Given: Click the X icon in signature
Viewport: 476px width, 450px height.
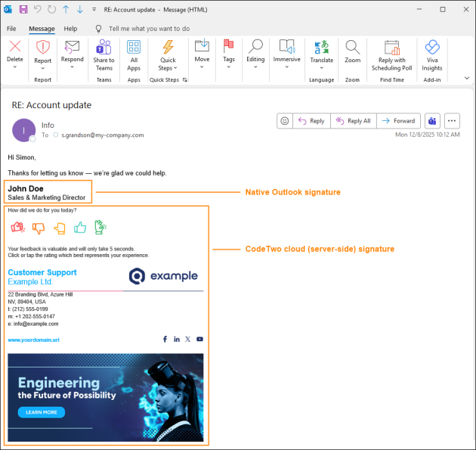Looking at the screenshot, I should pyautogui.click(x=188, y=339).
